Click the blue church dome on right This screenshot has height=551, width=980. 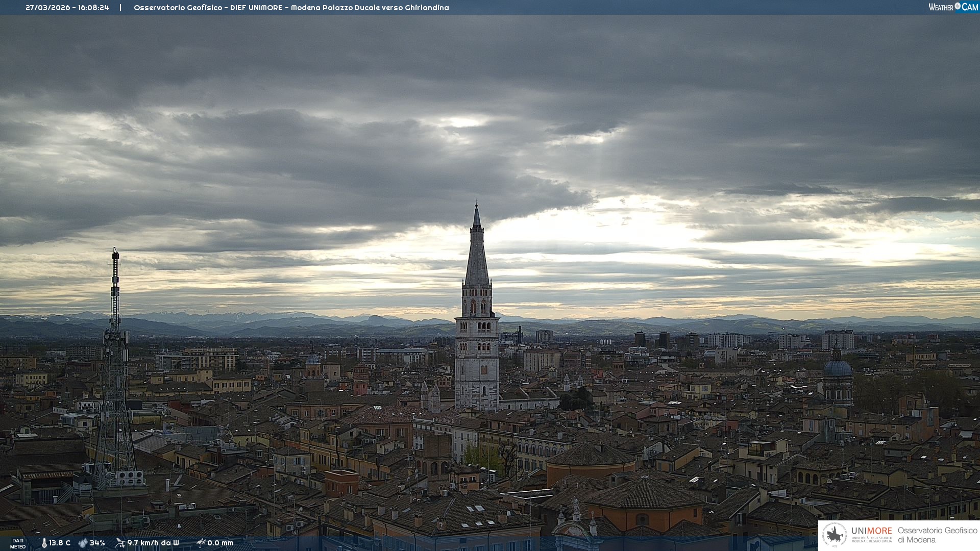coord(837,368)
